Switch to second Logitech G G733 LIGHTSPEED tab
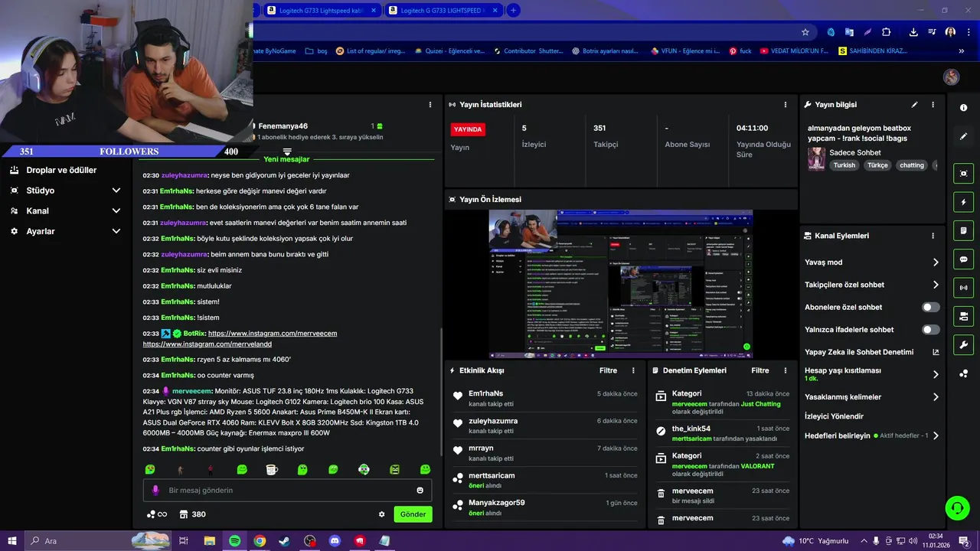This screenshot has height=551, width=980. [443, 10]
